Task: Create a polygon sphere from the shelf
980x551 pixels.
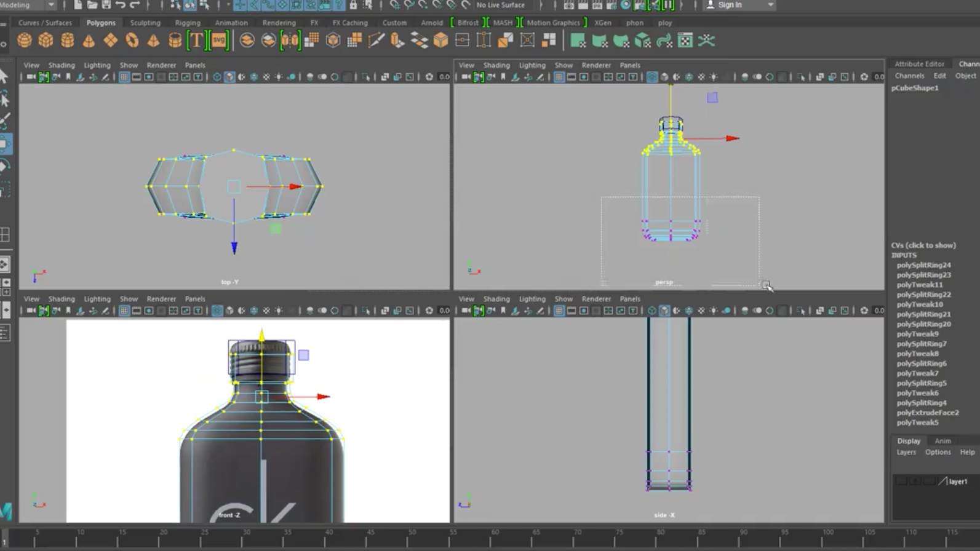Action: (x=24, y=41)
